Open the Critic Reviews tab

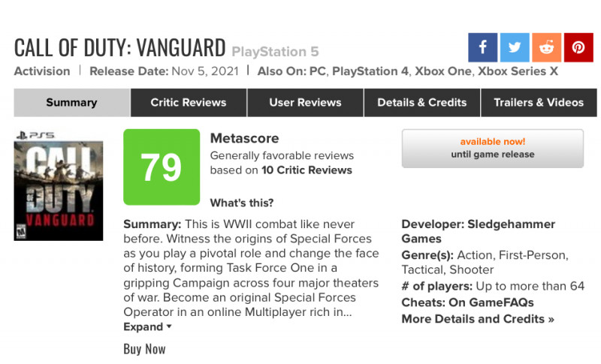click(x=189, y=103)
